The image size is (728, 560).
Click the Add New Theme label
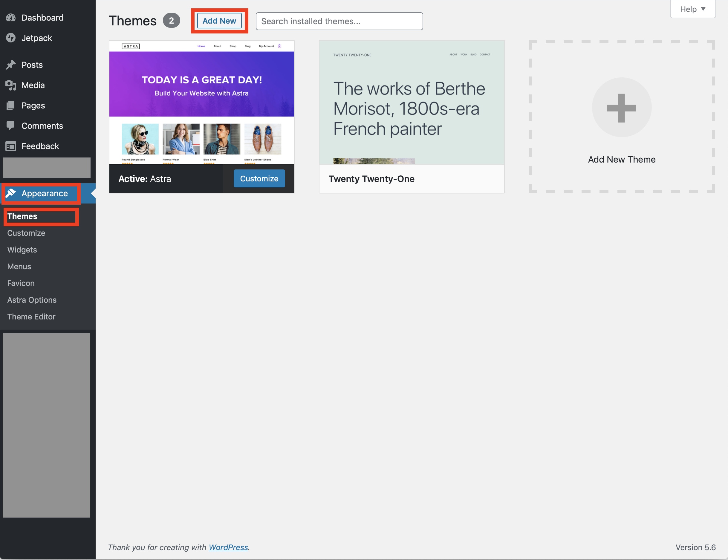point(622,160)
